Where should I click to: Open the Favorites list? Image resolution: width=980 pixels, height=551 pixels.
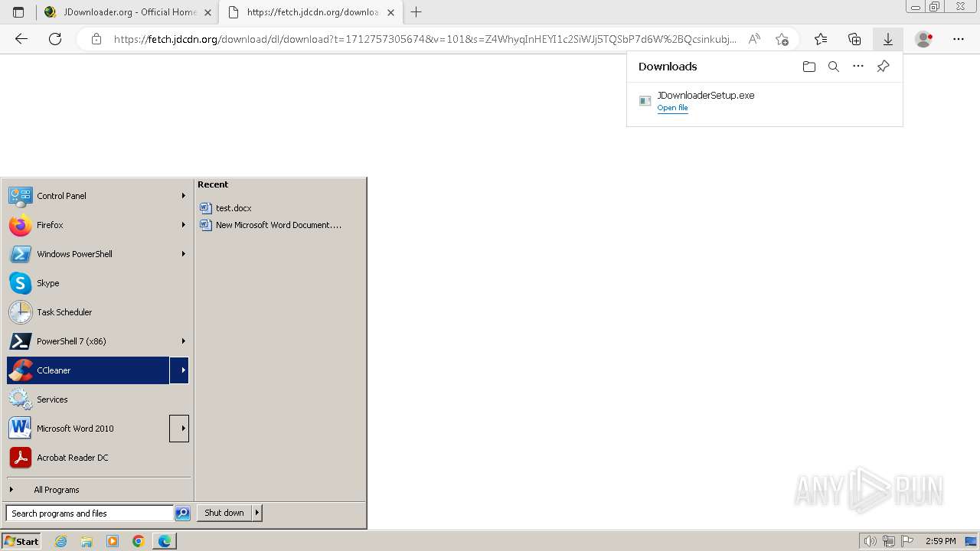(821, 39)
